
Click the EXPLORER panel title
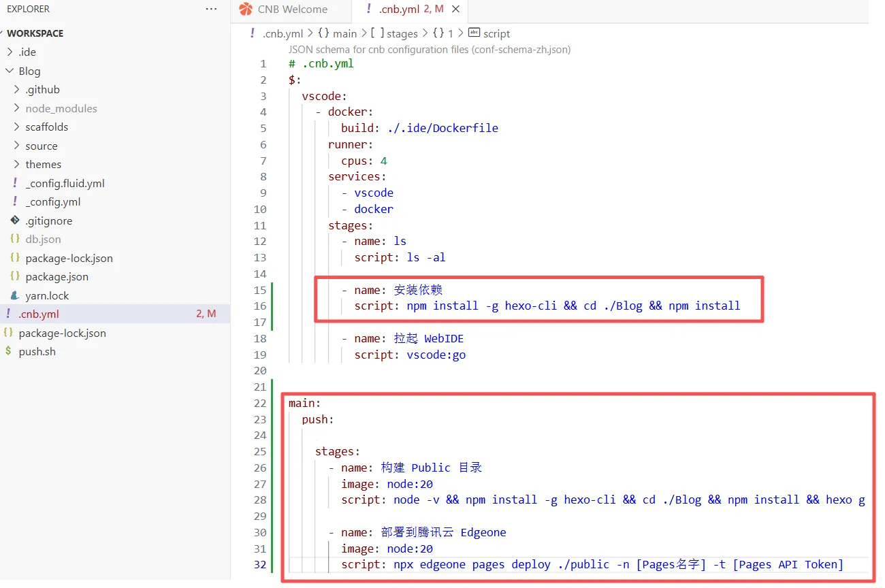click(29, 10)
